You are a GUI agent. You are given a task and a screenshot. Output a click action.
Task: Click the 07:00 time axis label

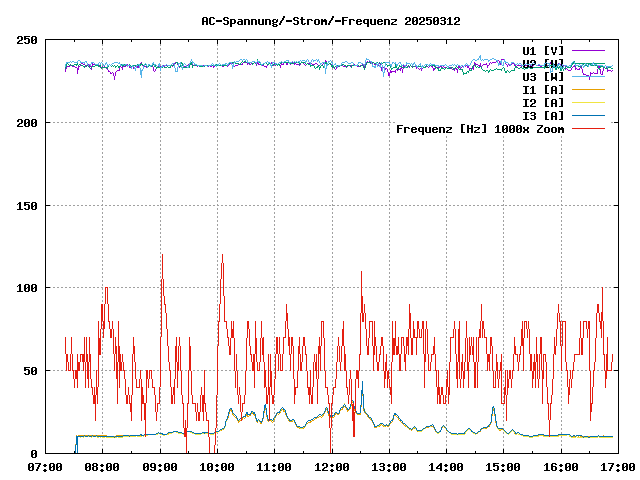pyautogui.click(x=46, y=467)
